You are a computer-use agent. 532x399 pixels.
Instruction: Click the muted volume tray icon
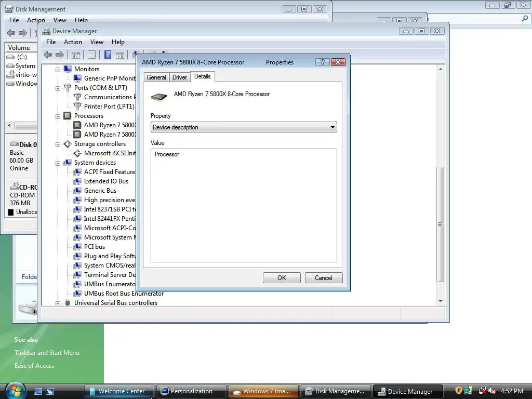492,391
